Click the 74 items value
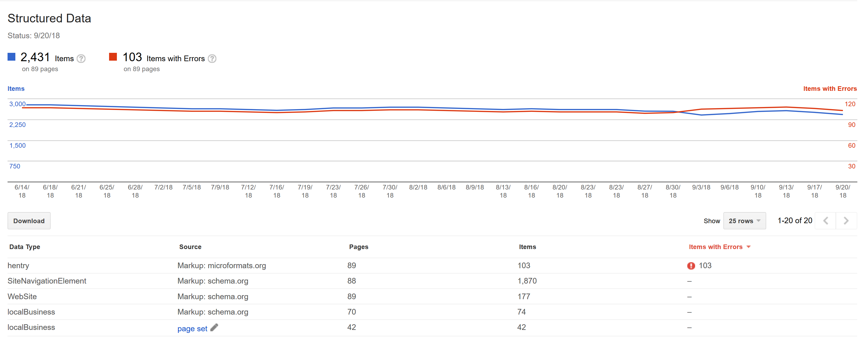Image resolution: width=868 pixels, height=338 pixels. click(x=521, y=312)
